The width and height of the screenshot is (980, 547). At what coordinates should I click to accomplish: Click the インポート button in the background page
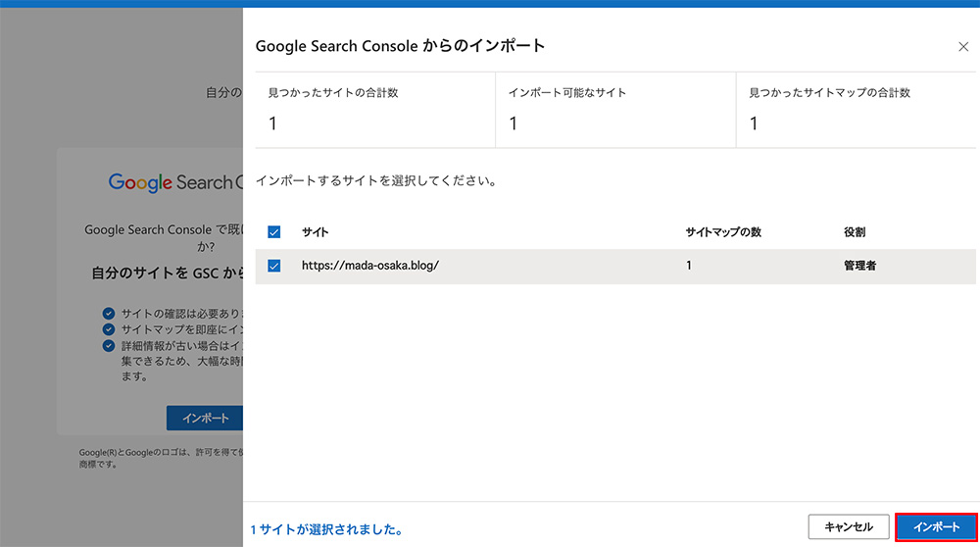[205, 418]
